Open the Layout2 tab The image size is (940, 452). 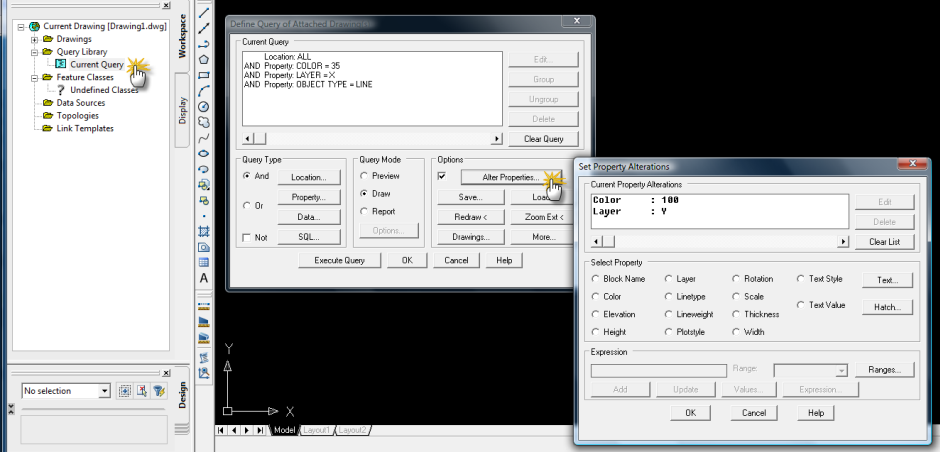point(352,430)
